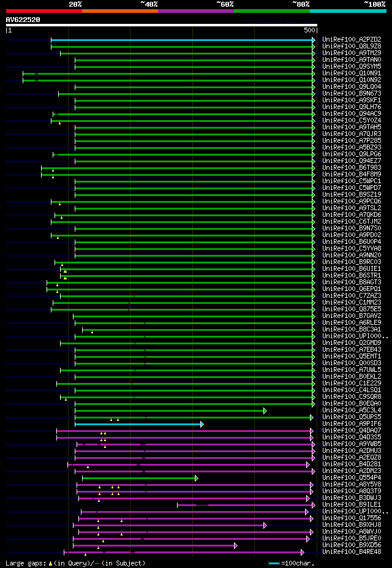Open the UniRef100_A9TM29 hit label
The image size is (392, 568).
[x=352, y=53]
